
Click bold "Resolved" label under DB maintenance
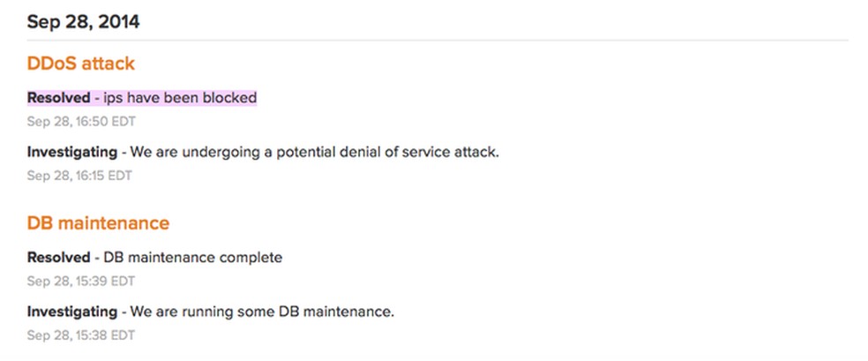(58, 258)
